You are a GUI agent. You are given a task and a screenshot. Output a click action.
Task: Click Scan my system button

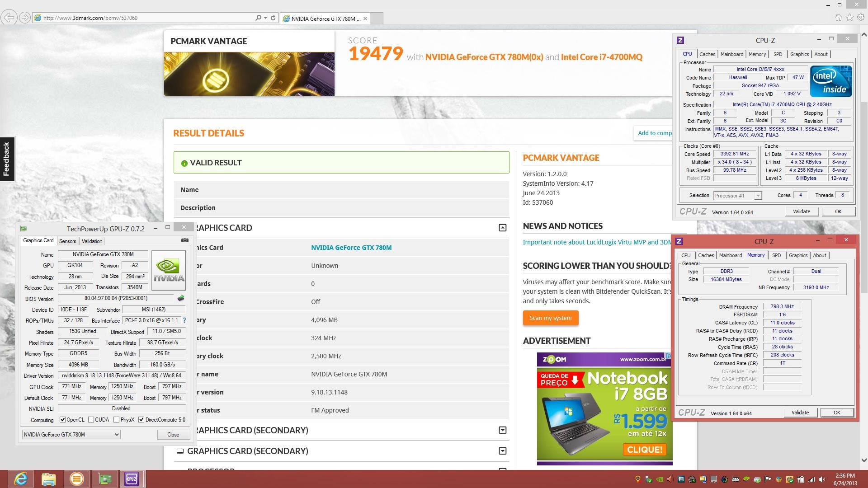[x=551, y=318]
